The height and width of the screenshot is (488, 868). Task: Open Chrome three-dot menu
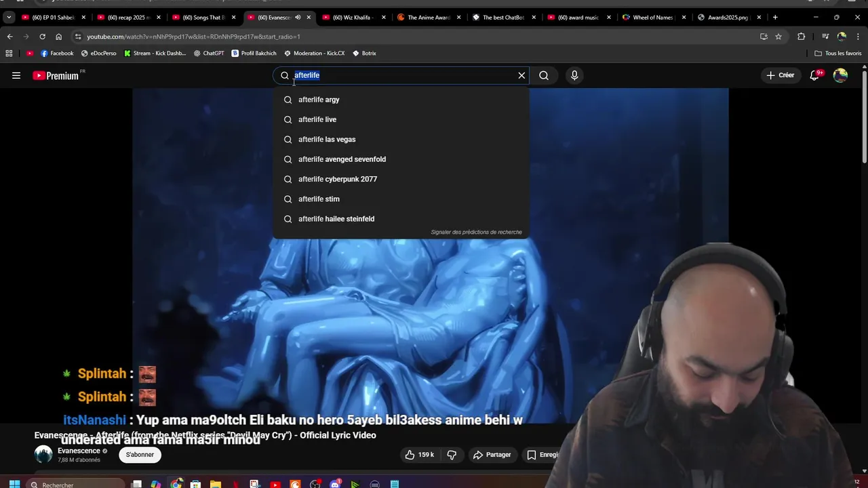pos(858,37)
